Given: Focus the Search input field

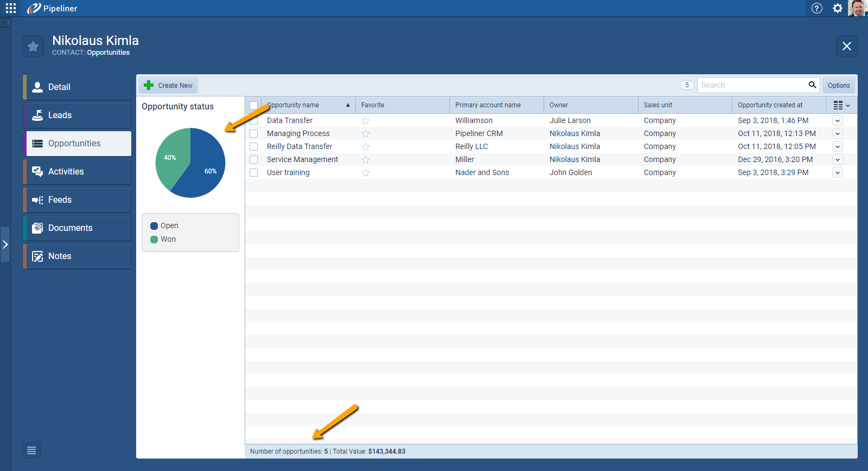Looking at the screenshot, I should click(751, 85).
